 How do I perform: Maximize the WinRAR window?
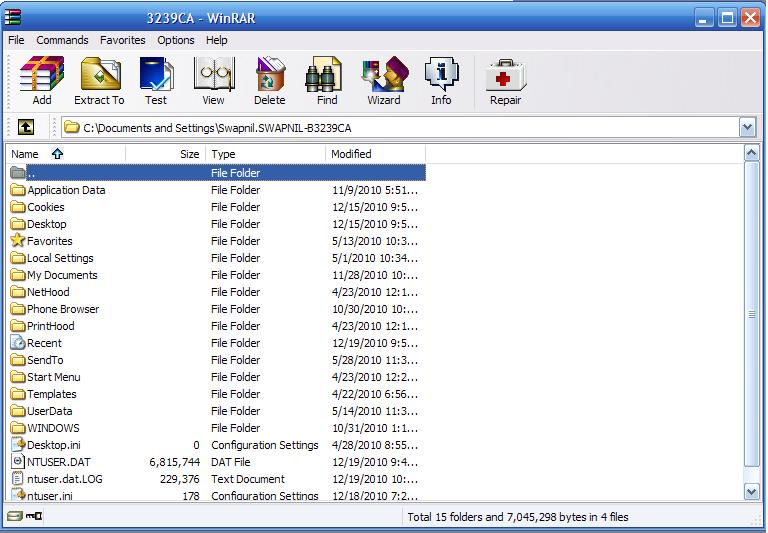click(727, 18)
